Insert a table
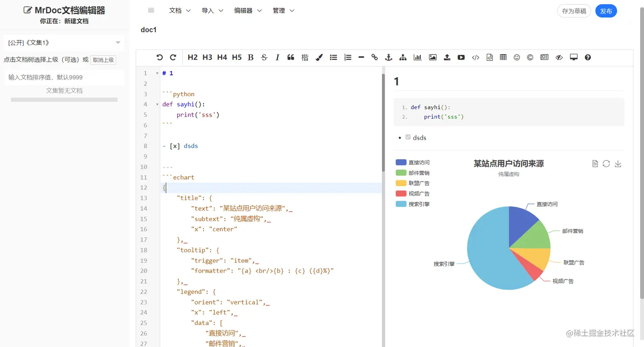 [503, 57]
